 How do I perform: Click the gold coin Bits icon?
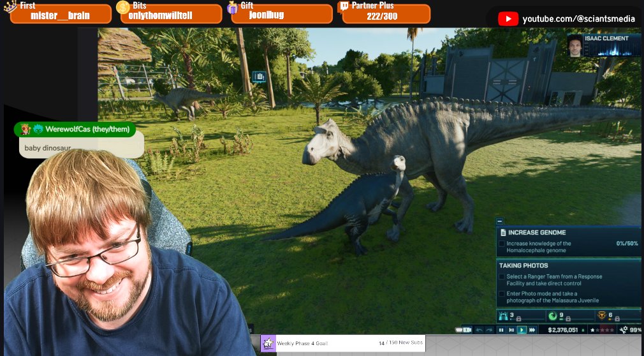[123, 7]
